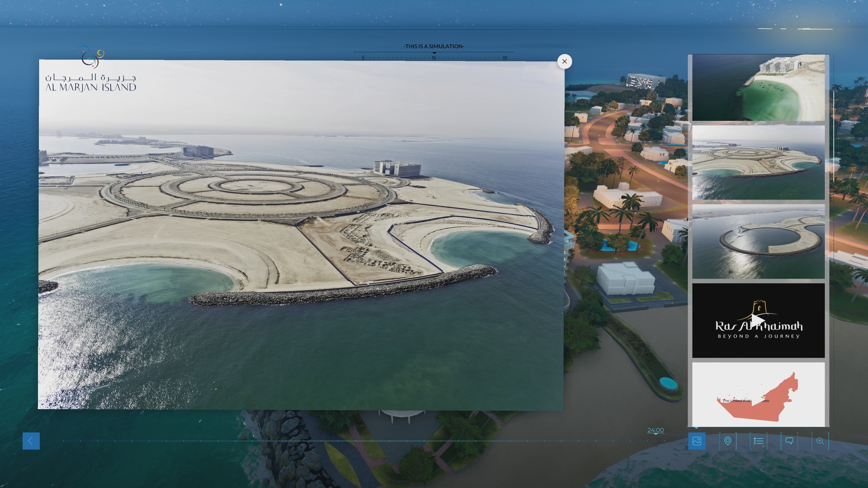
Task: Click the N heading on compass
Action: 434,58
